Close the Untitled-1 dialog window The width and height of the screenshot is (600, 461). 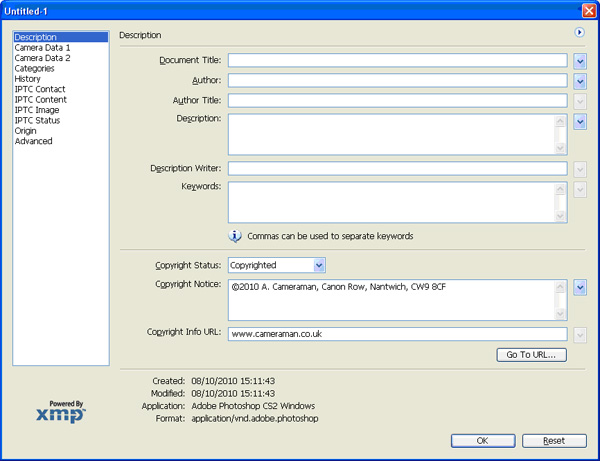point(588,10)
